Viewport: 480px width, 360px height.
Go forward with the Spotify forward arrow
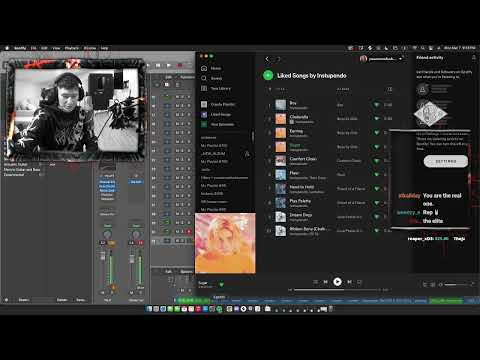(278, 59)
